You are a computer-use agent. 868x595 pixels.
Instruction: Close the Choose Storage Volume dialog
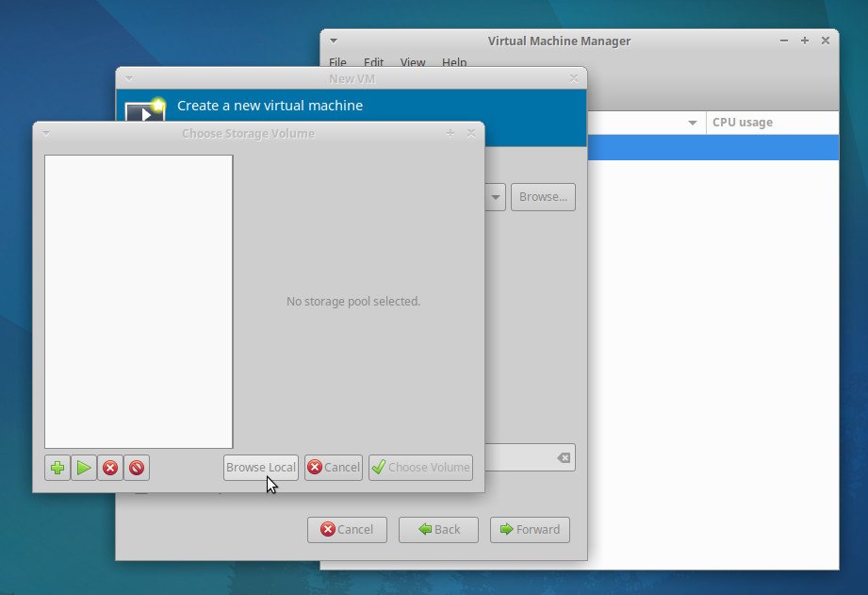471,134
